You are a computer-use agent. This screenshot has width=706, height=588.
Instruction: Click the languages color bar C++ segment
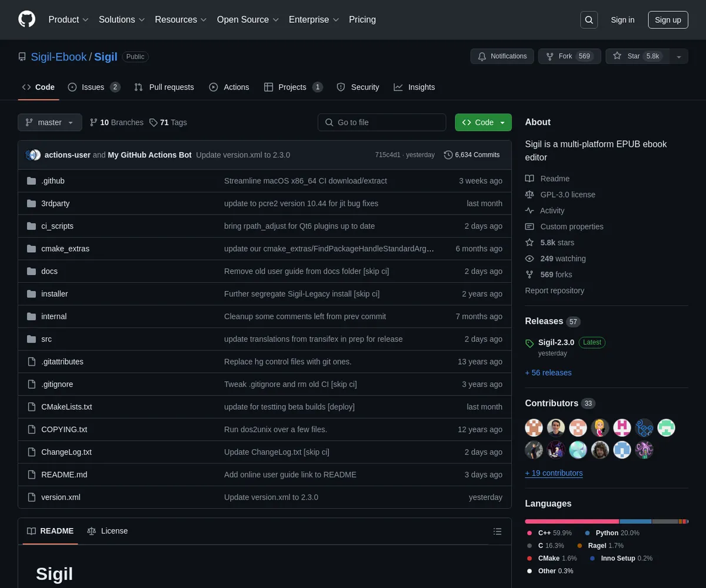(571, 522)
